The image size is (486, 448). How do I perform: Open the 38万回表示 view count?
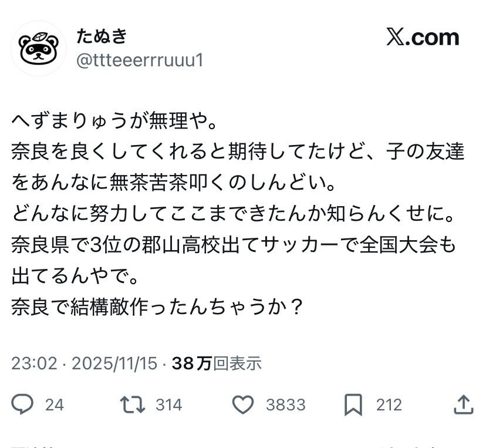pos(216,363)
